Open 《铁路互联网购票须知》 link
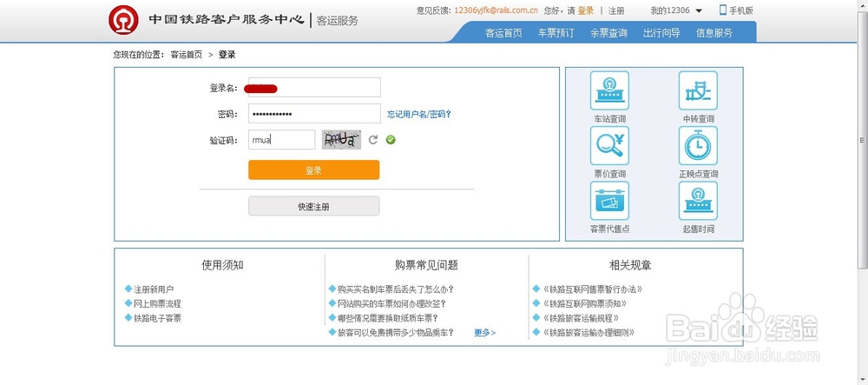The image size is (868, 385). pos(584,303)
